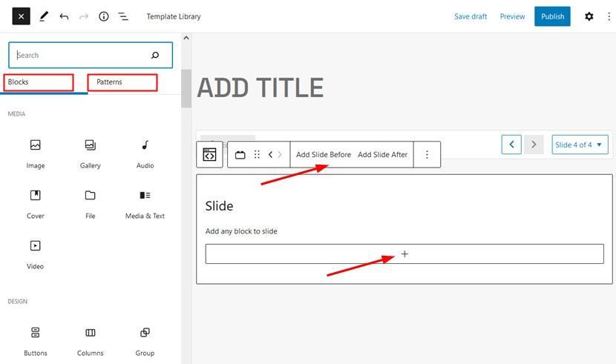Open the Slide 4 of 4 dropdown

point(580,145)
